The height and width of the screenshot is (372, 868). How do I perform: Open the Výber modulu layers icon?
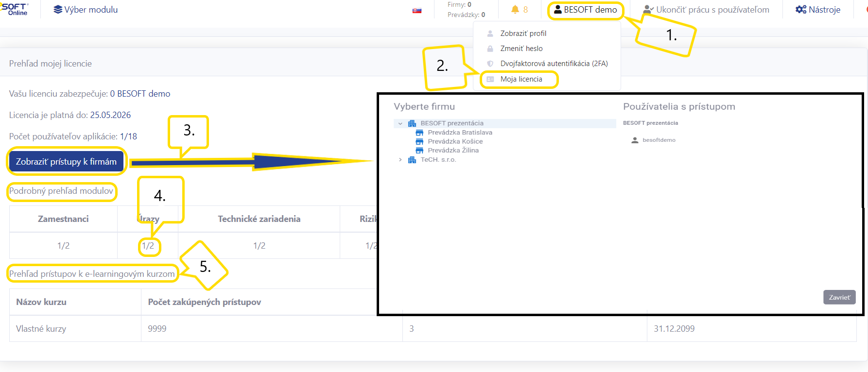click(58, 10)
